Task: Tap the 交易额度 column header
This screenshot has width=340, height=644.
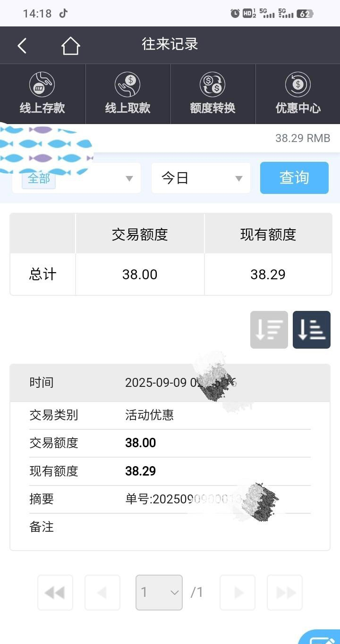Action: pos(140,234)
